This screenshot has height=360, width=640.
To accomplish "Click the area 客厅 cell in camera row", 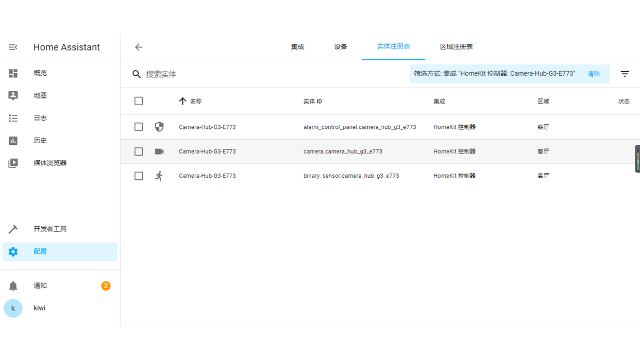I will (x=543, y=151).
